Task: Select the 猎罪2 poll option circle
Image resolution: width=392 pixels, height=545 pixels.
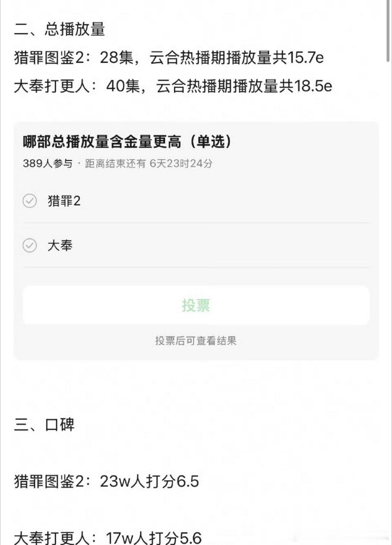Action: coord(30,201)
